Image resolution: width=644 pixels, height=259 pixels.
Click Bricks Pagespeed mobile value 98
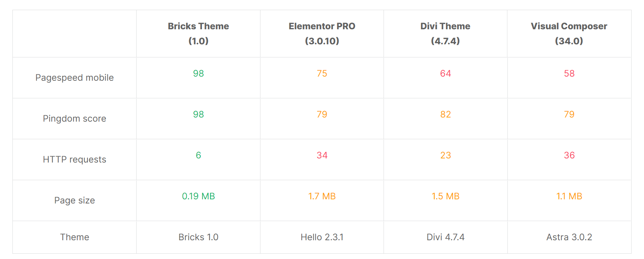pos(198,74)
